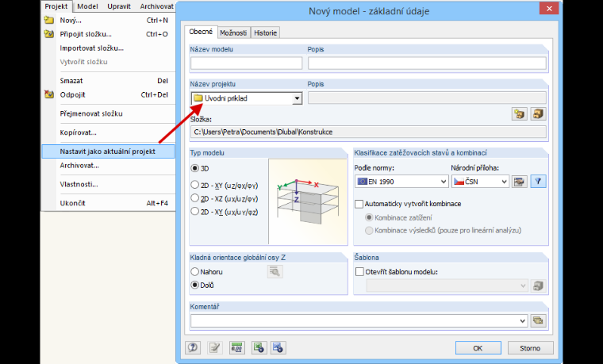This screenshot has height=364, width=603.
Task: Click the create new project icon button
Action: [x=520, y=113]
